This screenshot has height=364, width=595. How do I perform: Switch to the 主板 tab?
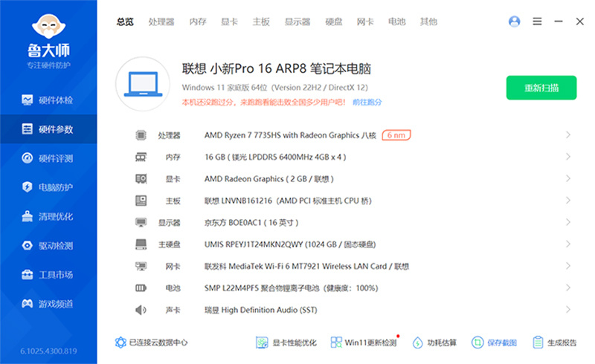tap(261, 22)
